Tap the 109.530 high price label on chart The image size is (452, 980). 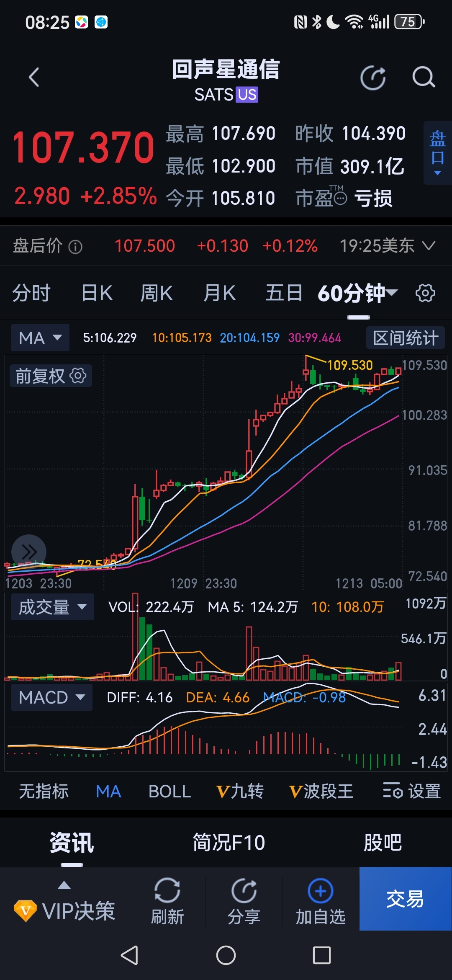[x=350, y=365]
